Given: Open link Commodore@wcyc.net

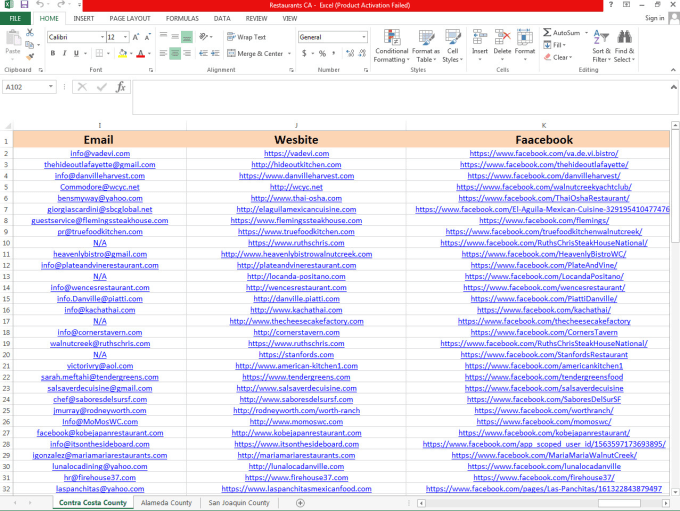Looking at the screenshot, I should [x=100, y=187].
